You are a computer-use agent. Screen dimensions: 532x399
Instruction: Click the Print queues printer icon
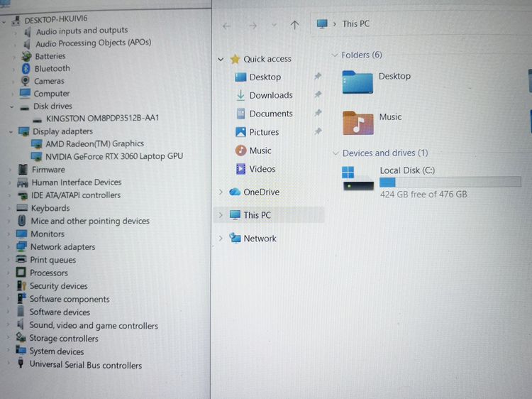tap(21, 259)
